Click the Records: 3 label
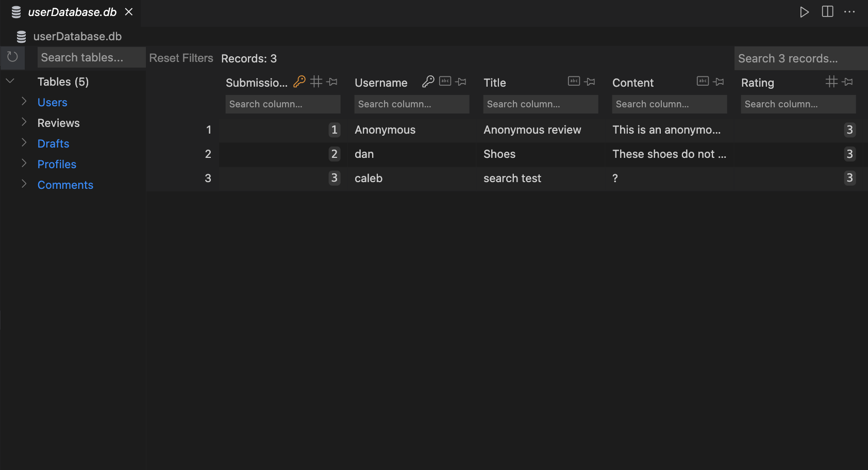 coord(249,58)
